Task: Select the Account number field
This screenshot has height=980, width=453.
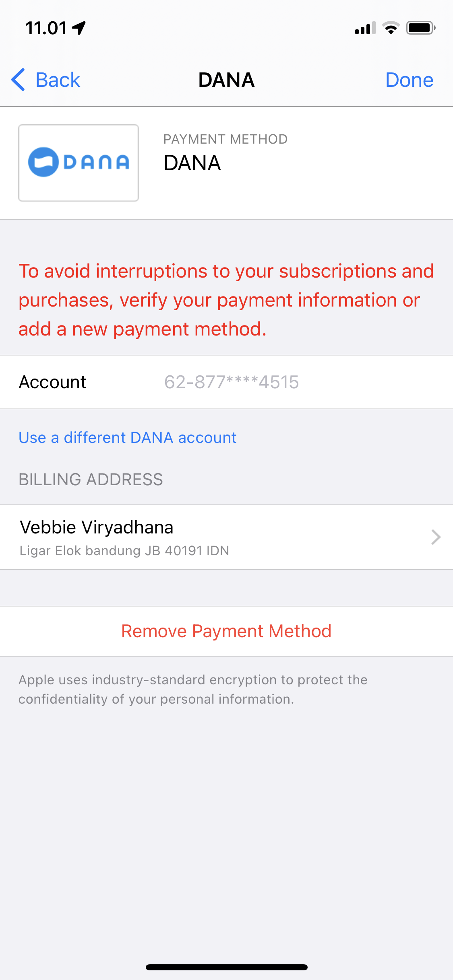Action: coord(232,382)
